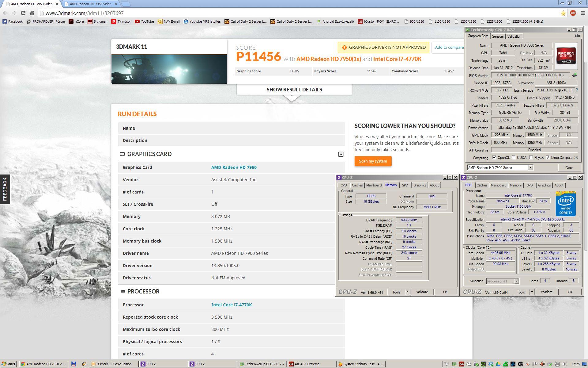Open the AMD Radeon HD 7950 link
The height and width of the screenshot is (368, 588).
(234, 167)
